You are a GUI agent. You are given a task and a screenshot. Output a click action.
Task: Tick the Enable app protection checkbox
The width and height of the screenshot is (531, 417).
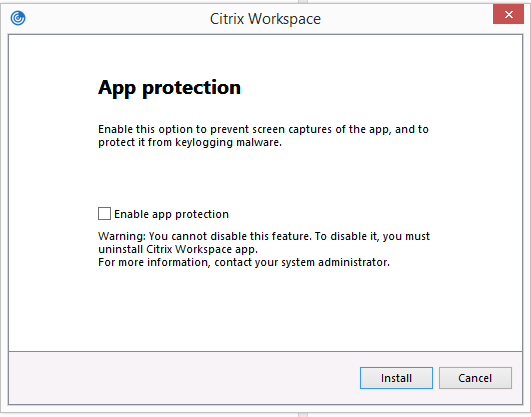click(x=104, y=214)
